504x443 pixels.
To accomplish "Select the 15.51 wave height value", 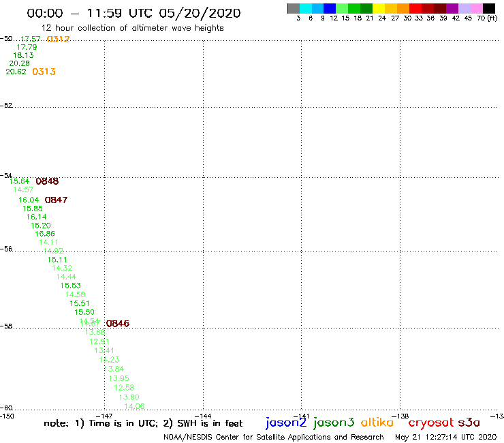I will [80, 303].
